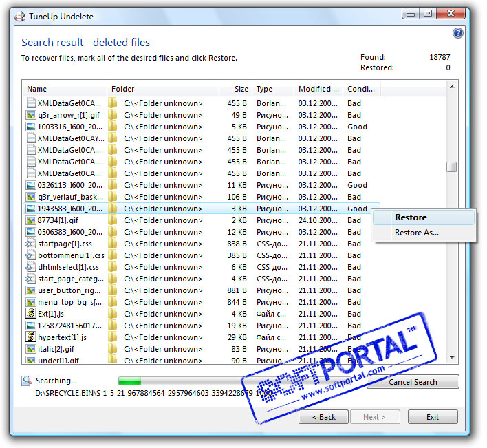Viewport: 487px width, 448px height.
Task: Click the picture icon of 0326113_I600_20...
Action: point(30,186)
